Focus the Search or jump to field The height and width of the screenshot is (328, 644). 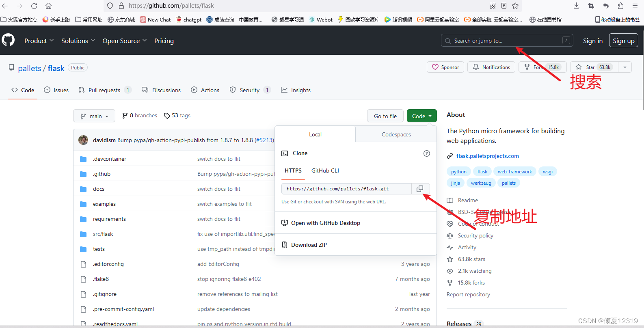point(507,41)
